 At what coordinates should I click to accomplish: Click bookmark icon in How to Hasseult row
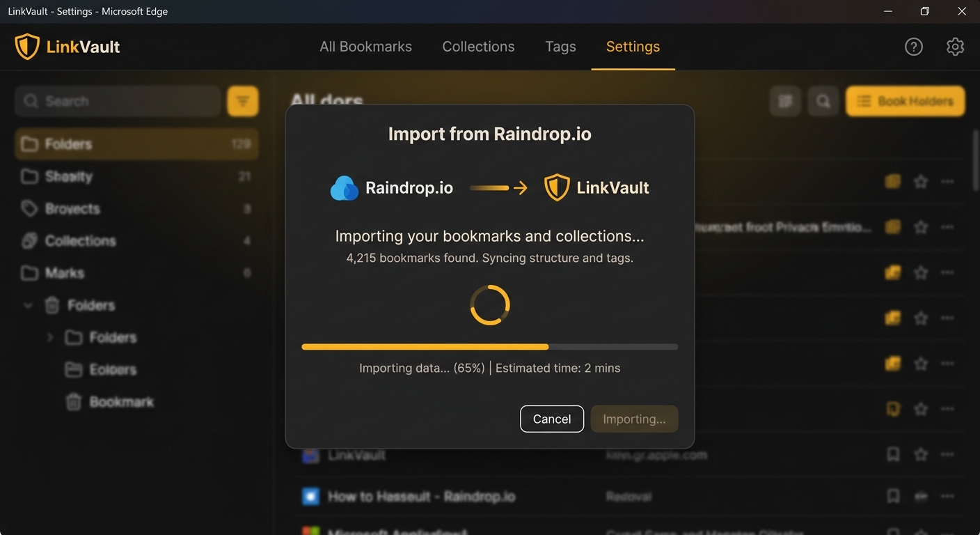coord(893,496)
